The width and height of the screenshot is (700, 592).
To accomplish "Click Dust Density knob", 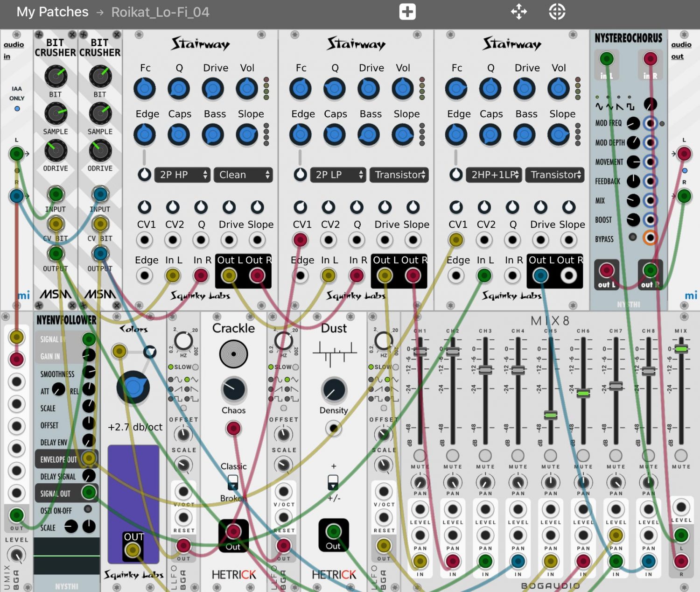I will (334, 390).
